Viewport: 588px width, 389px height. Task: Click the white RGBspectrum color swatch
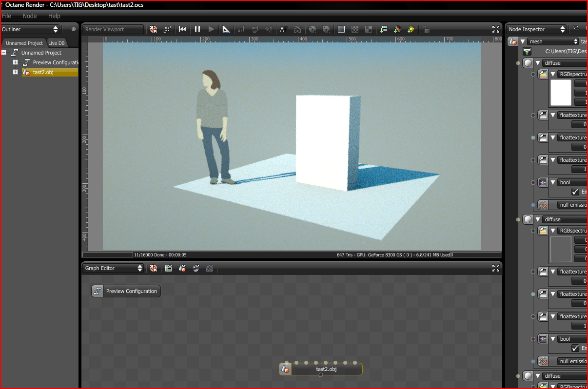click(x=560, y=93)
